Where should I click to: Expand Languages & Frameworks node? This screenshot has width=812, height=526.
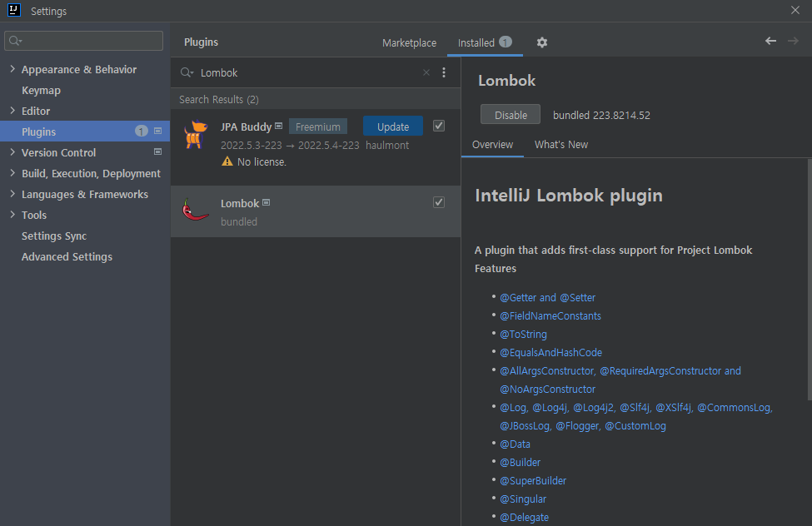pos(12,194)
